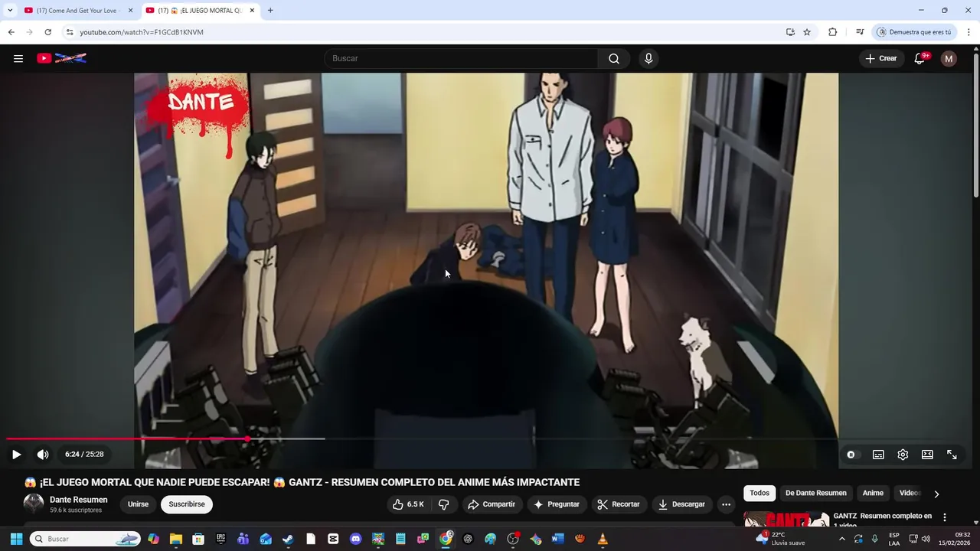Screen dimensions: 980x551
Task: Open the YouTube guide hamburger menu
Action: point(18,58)
